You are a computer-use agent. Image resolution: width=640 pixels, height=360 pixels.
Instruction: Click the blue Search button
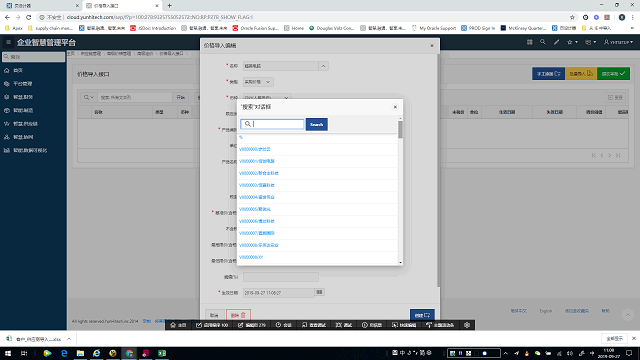(x=317, y=124)
